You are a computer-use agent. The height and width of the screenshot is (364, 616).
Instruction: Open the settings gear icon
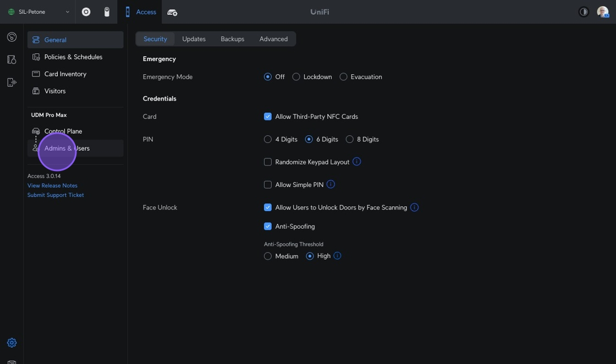click(12, 343)
